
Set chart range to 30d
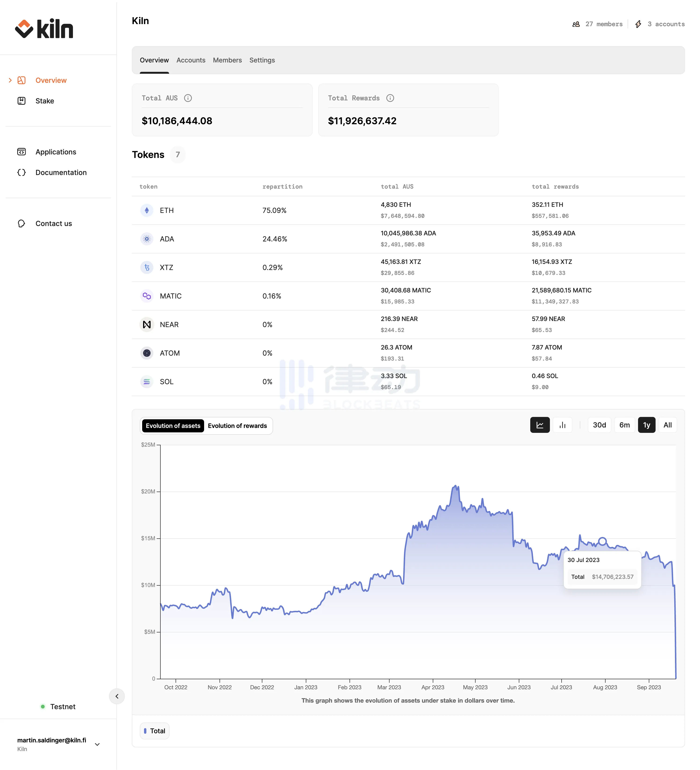click(x=599, y=425)
